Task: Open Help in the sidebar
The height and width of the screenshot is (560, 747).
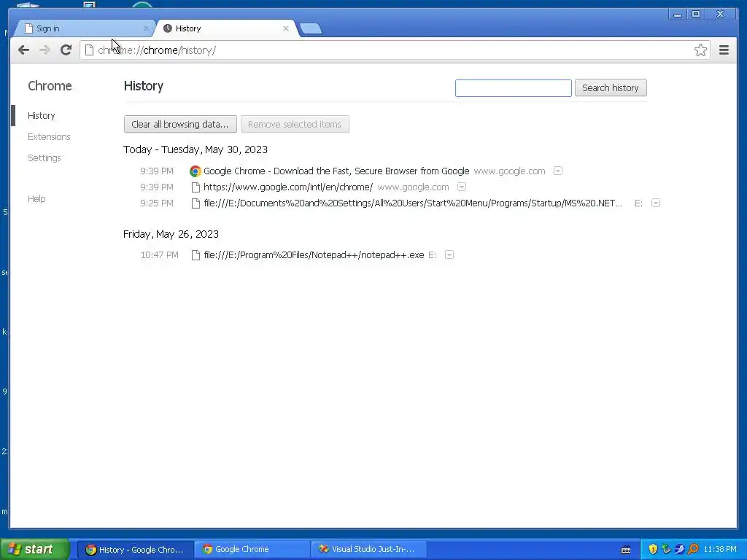Action: point(36,198)
